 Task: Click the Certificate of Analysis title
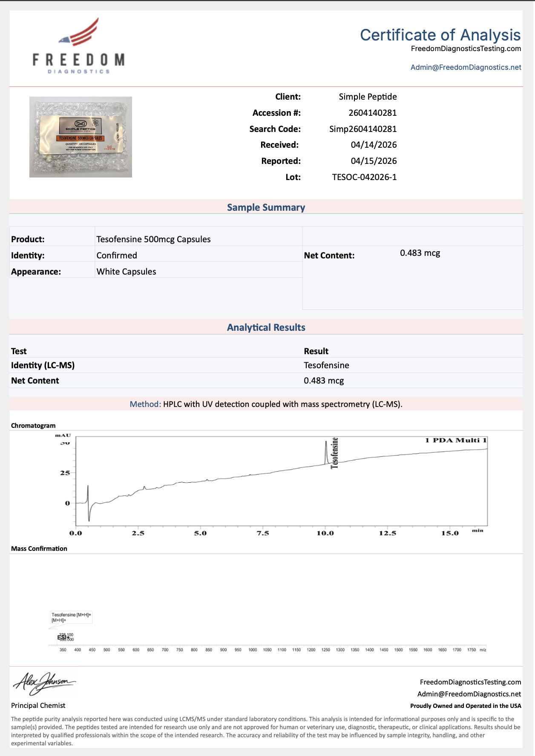pos(440,35)
